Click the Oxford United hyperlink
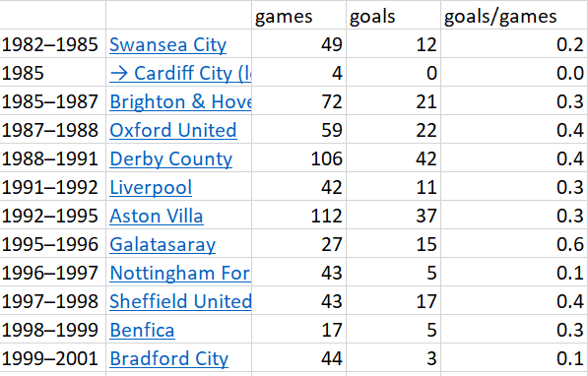 coord(173,131)
